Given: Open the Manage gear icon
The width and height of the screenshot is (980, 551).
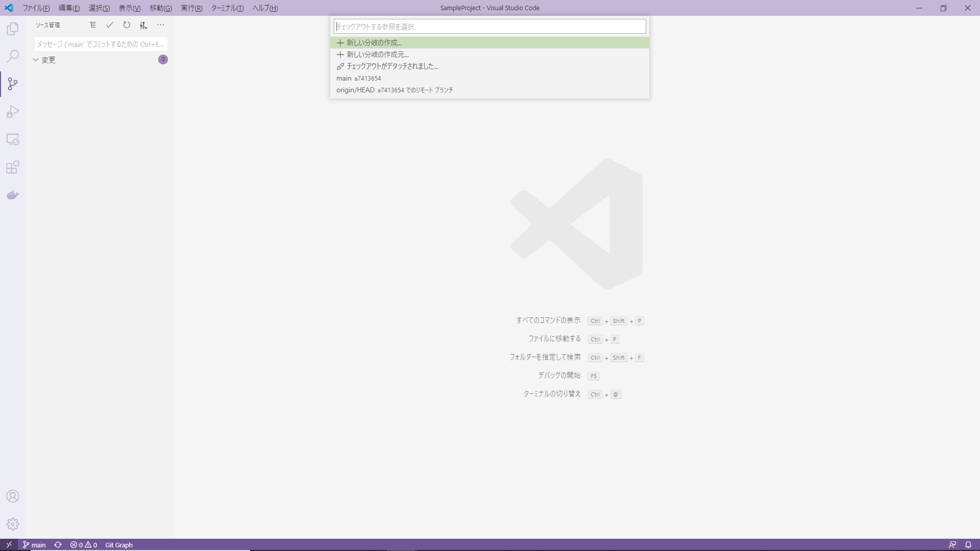Looking at the screenshot, I should coord(13,524).
